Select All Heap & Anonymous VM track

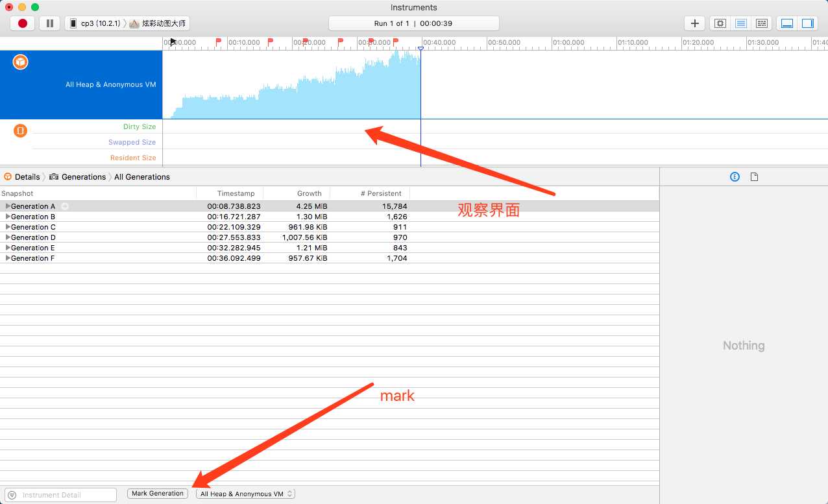point(81,84)
